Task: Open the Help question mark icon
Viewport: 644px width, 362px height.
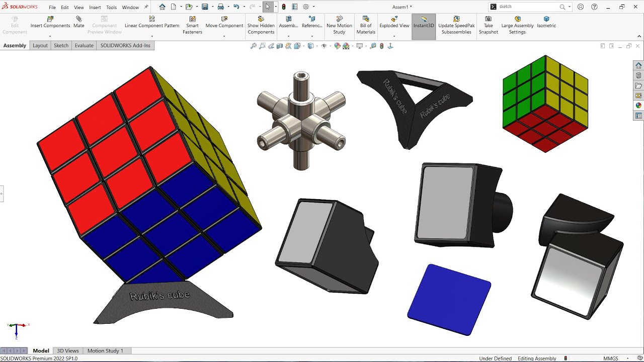Action: [595, 7]
